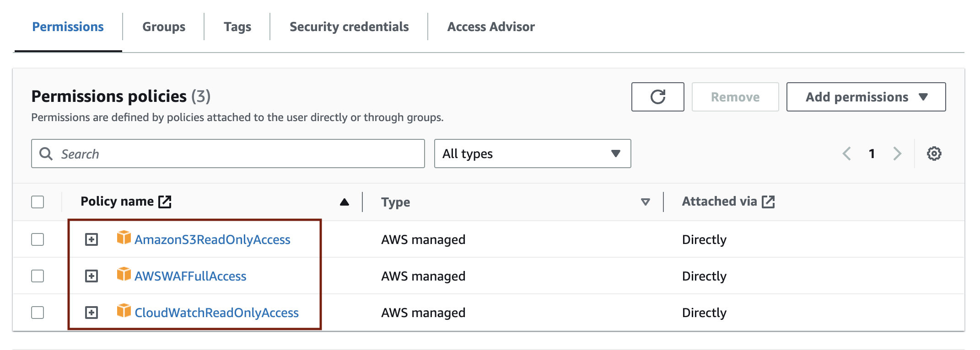The height and width of the screenshot is (350, 980).
Task: Click the refresh policies button
Action: (657, 97)
